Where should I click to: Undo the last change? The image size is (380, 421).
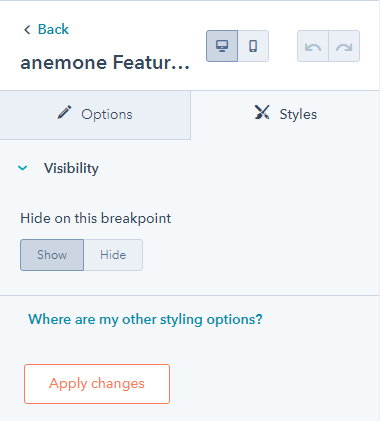(x=313, y=46)
